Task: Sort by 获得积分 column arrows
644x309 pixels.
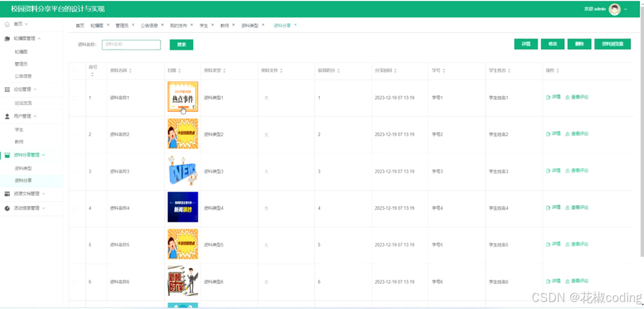Action: (339, 70)
